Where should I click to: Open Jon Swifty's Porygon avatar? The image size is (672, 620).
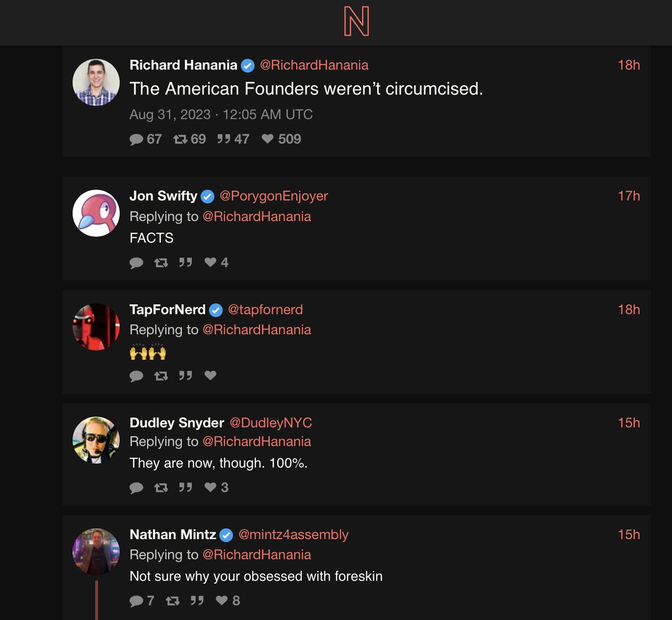point(96,213)
